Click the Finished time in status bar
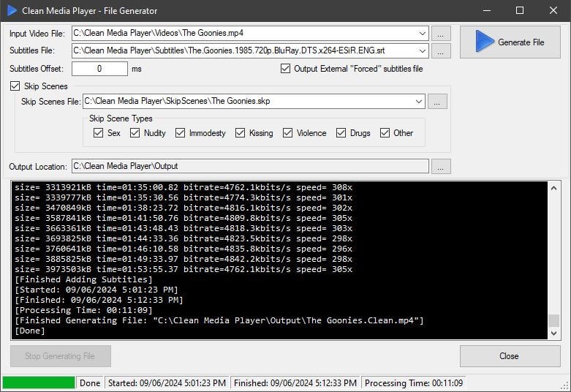The height and width of the screenshot is (392, 571). (x=295, y=383)
